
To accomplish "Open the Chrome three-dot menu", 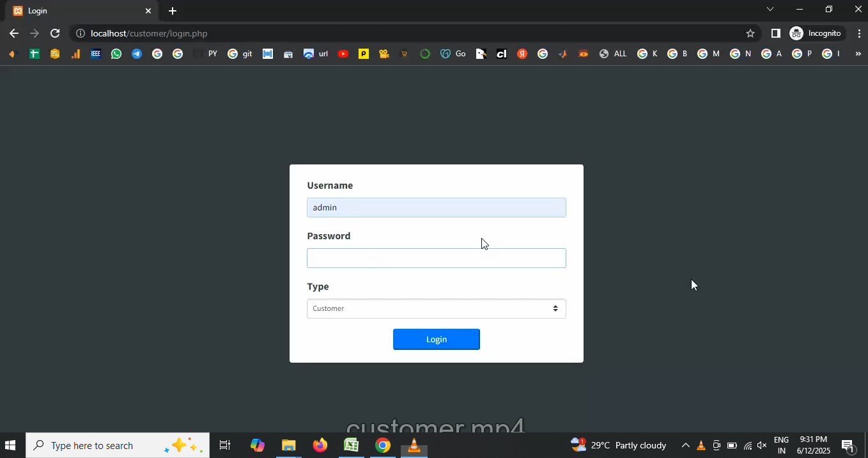I will [x=859, y=33].
